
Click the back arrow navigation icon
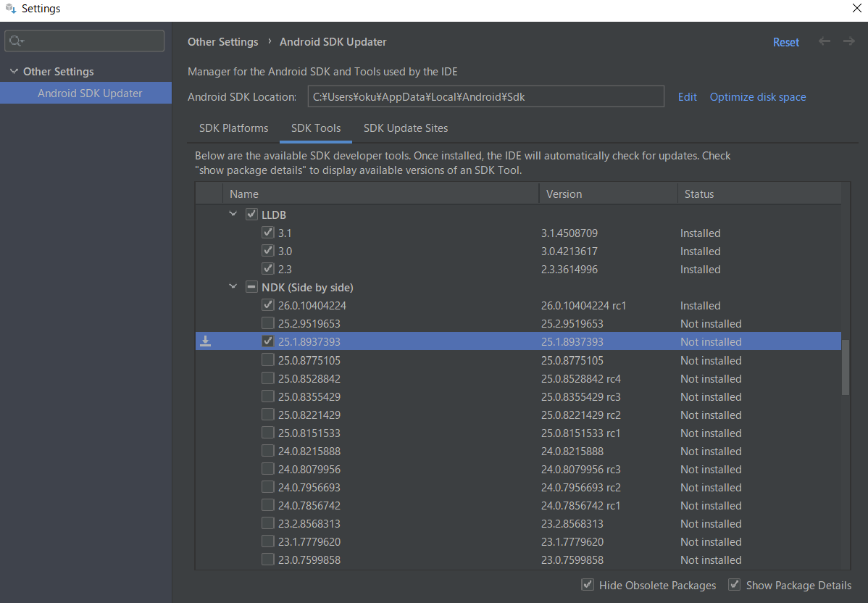click(x=825, y=41)
